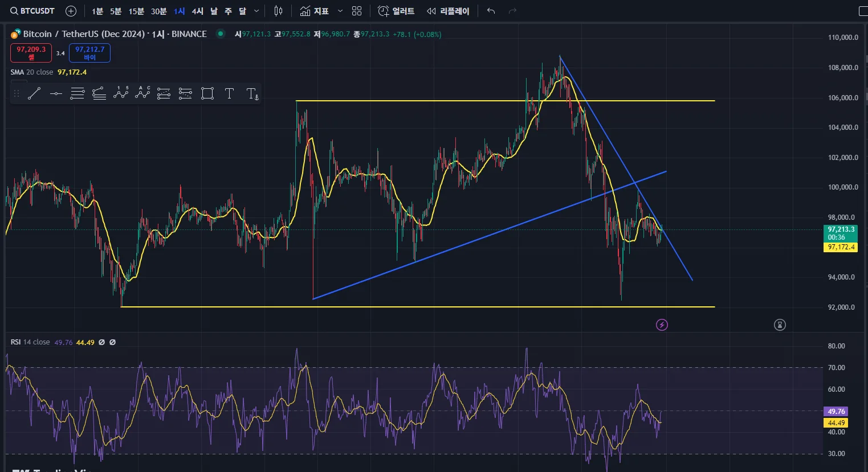Add a compare symbol with the plus icon
Viewport: 868px width, 472px height.
tap(71, 11)
